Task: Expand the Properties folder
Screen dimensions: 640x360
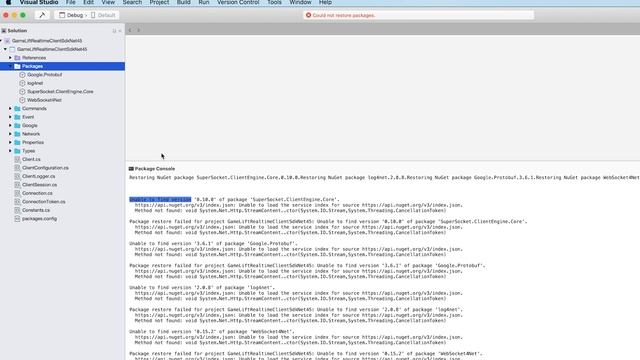Action: (10, 142)
